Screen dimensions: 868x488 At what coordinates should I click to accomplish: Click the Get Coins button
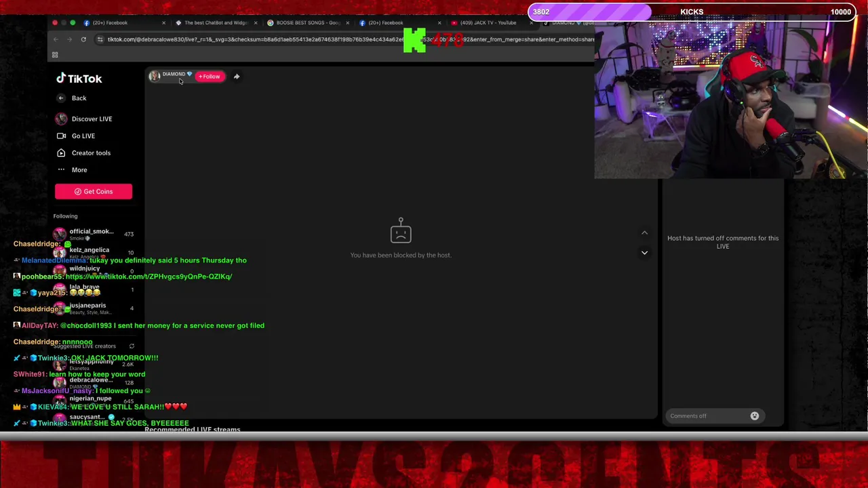click(94, 191)
